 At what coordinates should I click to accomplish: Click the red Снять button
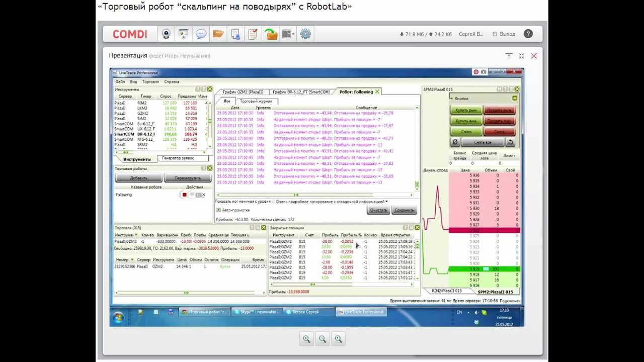[x=499, y=132]
